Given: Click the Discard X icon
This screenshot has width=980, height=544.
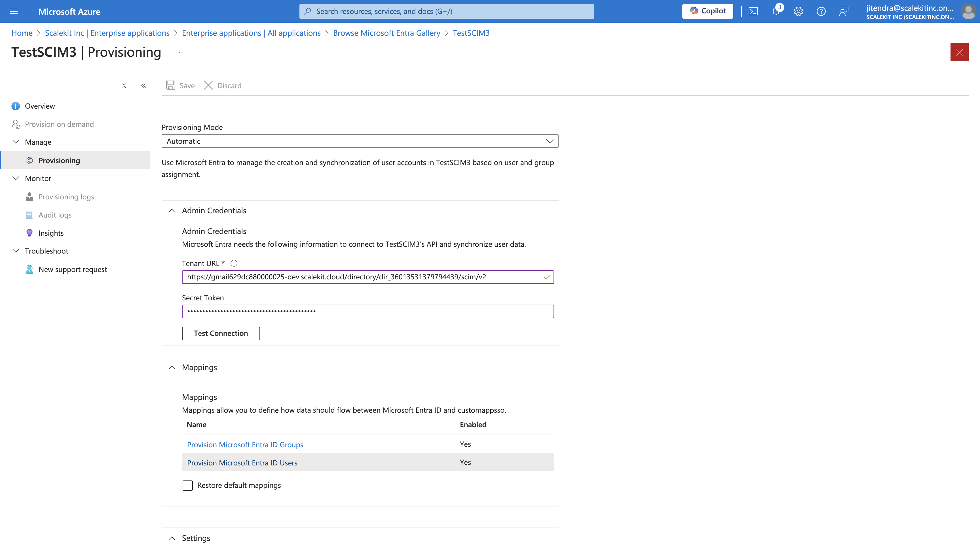Looking at the screenshot, I should click(x=208, y=85).
